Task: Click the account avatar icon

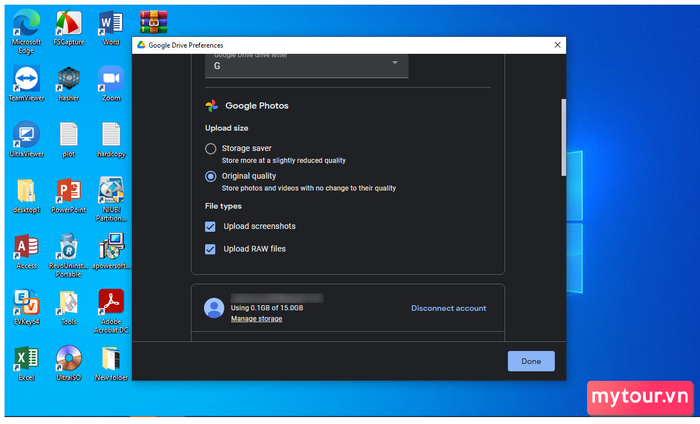Action: pyautogui.click(x=214, y=308)
